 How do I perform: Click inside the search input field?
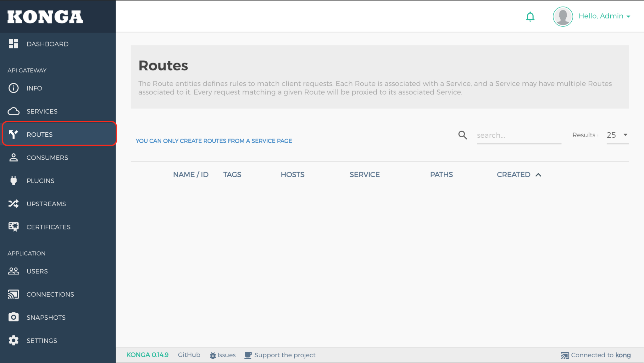tap(519, 135)
